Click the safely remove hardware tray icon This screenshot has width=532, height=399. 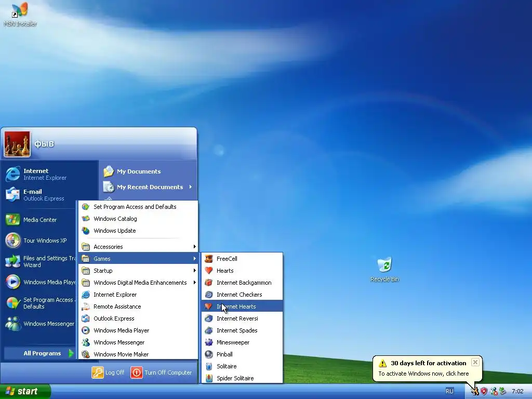[x=502, y=391]
